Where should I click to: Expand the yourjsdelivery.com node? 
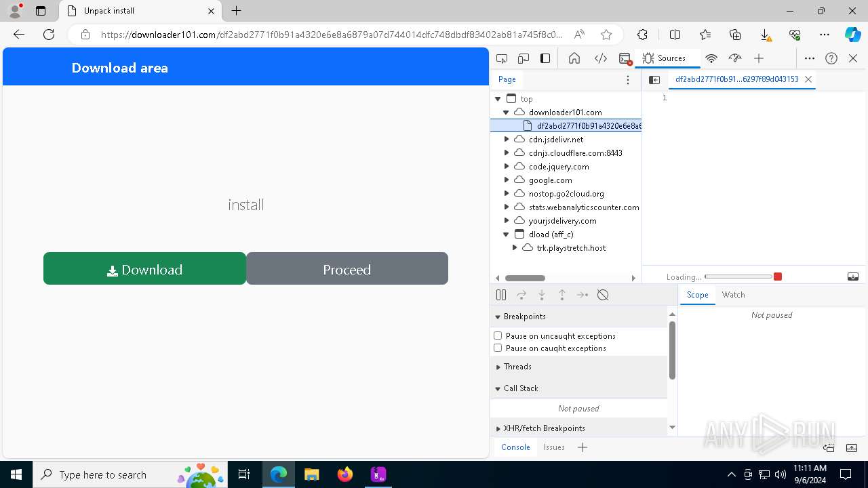coord(506,220)
